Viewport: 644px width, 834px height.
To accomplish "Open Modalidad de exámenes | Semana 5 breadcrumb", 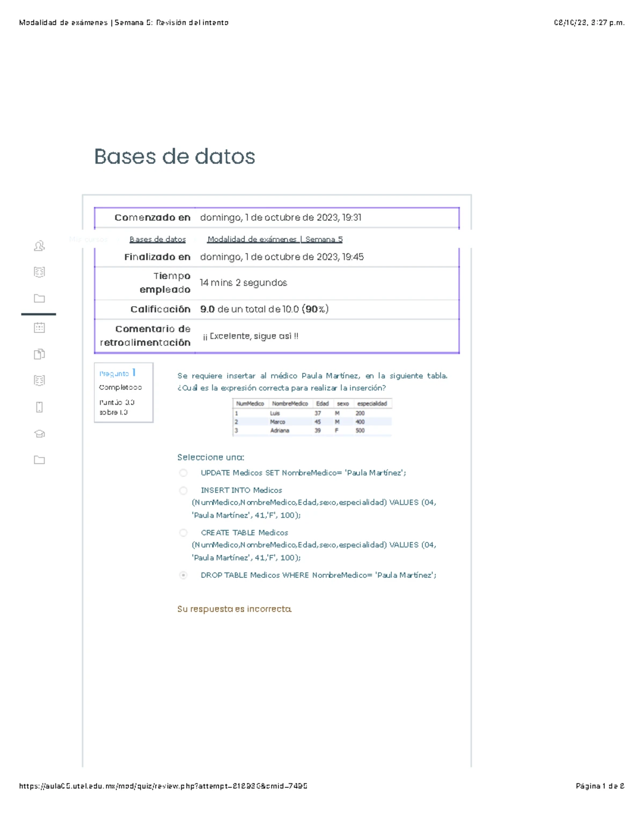I will point(275,240).
